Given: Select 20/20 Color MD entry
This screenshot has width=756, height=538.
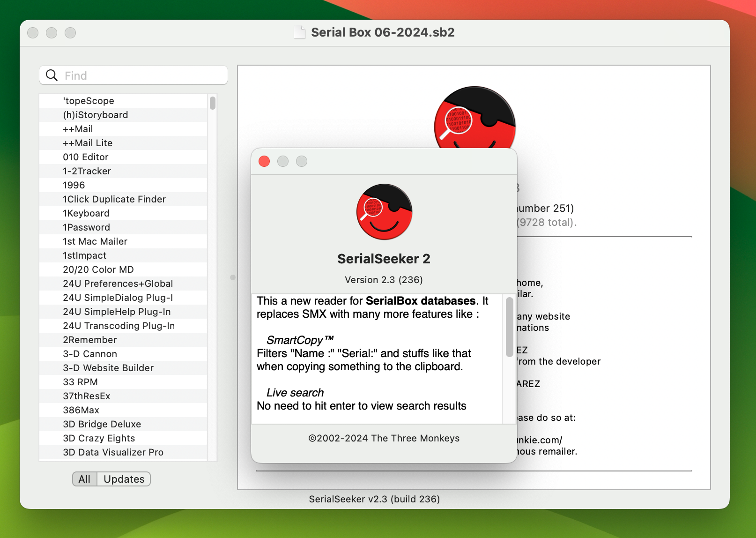Looking at the screenshot, I should coord(123,269).
